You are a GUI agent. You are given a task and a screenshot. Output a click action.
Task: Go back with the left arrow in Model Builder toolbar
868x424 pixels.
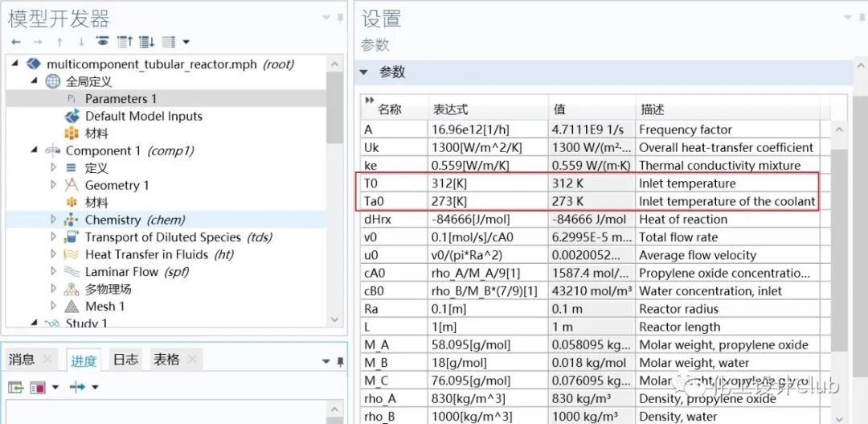pos(15,42)
